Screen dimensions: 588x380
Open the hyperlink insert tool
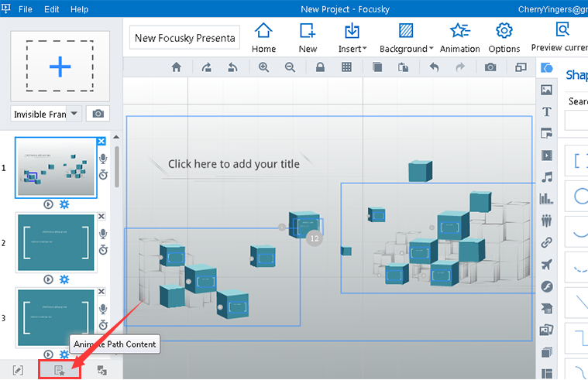coord(547,242)
